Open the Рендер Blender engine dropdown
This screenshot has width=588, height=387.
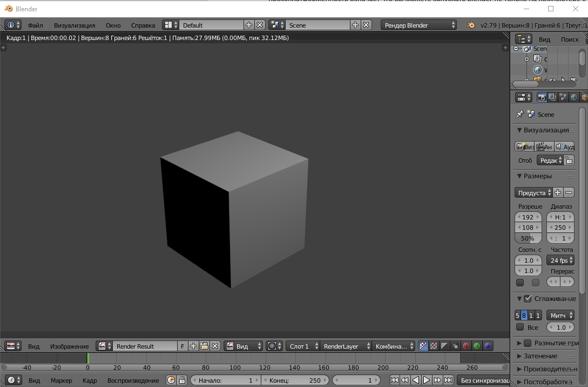point(419,25)
